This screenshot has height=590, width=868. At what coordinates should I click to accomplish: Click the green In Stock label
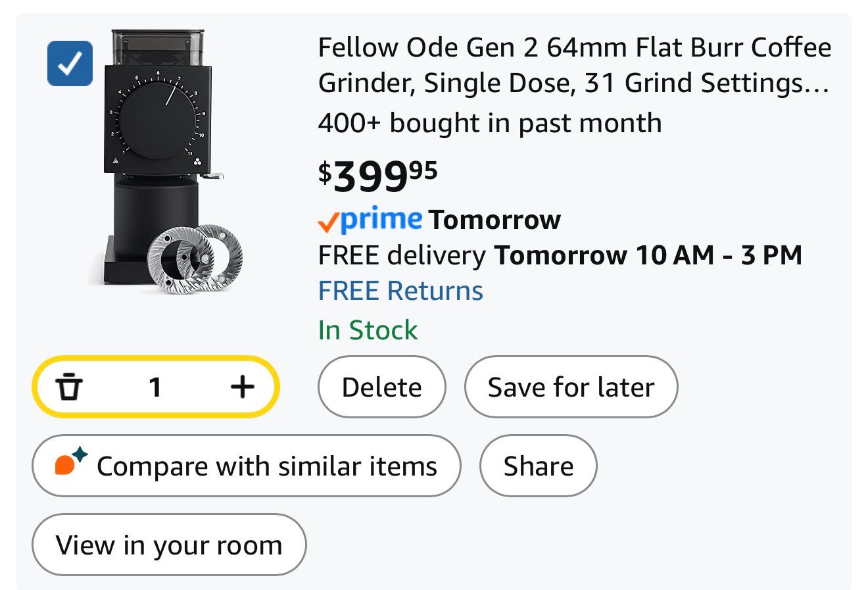click(x=368, y=330)
